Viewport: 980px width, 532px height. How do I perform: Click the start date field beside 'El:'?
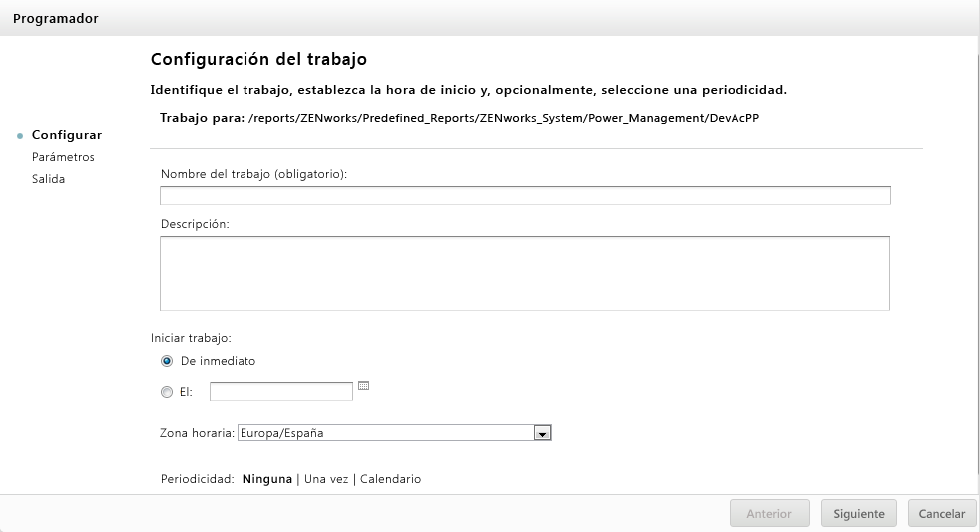tap(281, 392)
